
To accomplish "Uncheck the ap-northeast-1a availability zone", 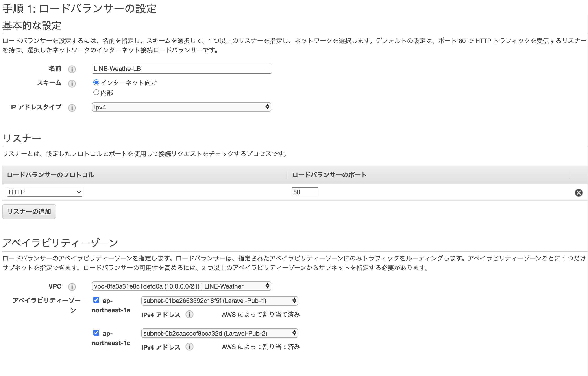I will click(96, 300).
